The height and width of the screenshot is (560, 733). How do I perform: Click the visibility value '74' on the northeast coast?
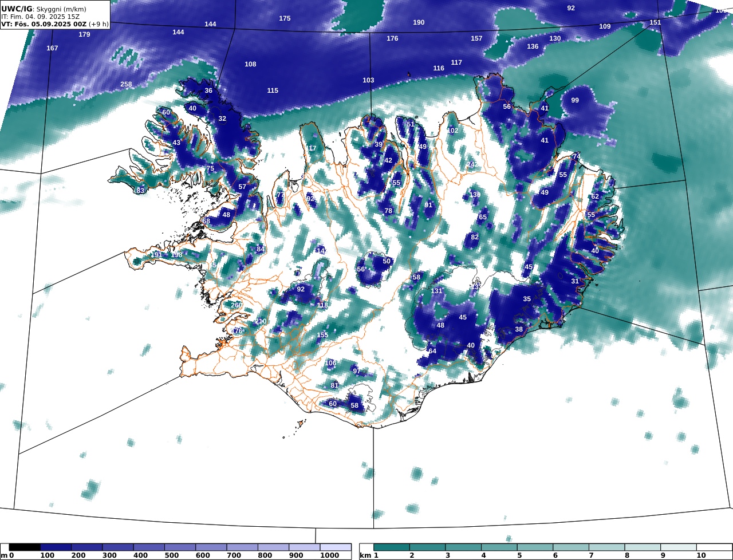(577, 156)
